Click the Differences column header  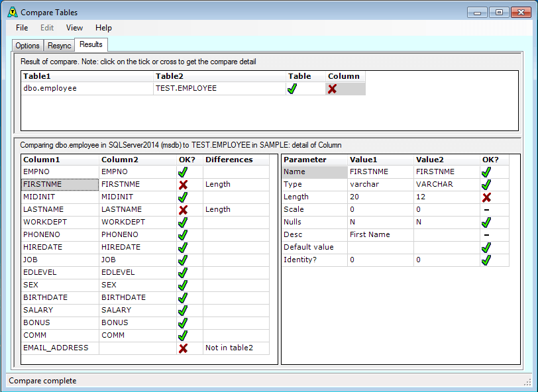pyautogui.click(x=236, y=160)
